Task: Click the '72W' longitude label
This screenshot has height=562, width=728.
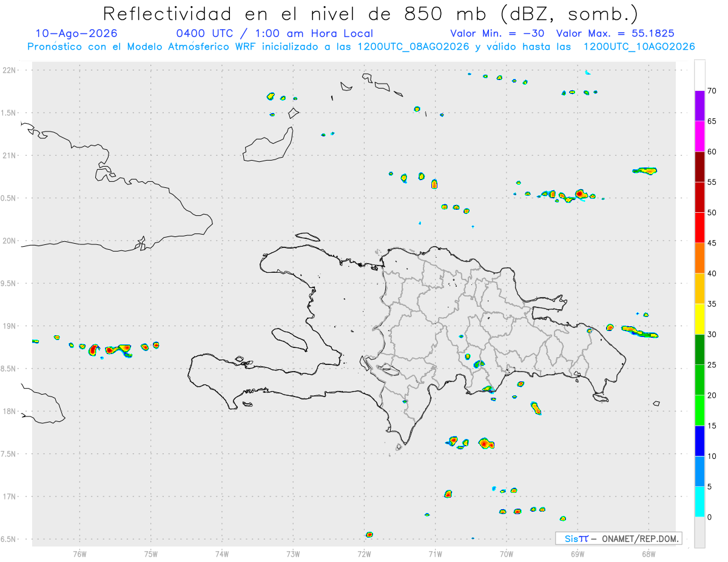Action: point(364,554)
